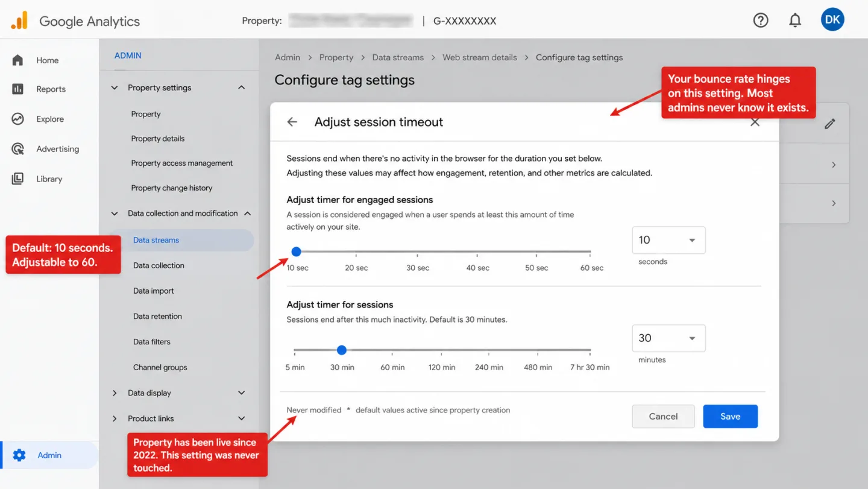Open notifications bell icon
This screenshot has width=868, height=489.
[795, 21]
